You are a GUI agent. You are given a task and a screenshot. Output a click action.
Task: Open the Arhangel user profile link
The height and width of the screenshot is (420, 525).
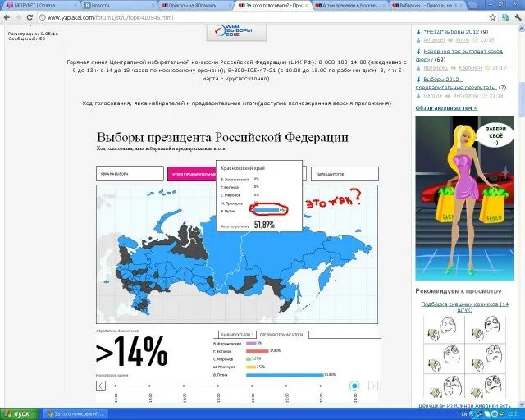coord(434,40)
